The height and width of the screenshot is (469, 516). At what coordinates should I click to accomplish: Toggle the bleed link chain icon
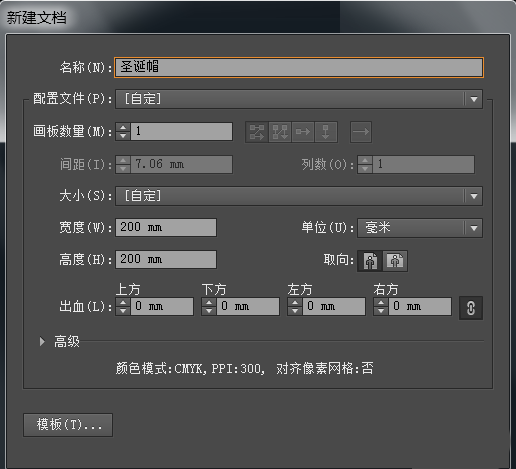pyautogui.click(x=471, y=308)
